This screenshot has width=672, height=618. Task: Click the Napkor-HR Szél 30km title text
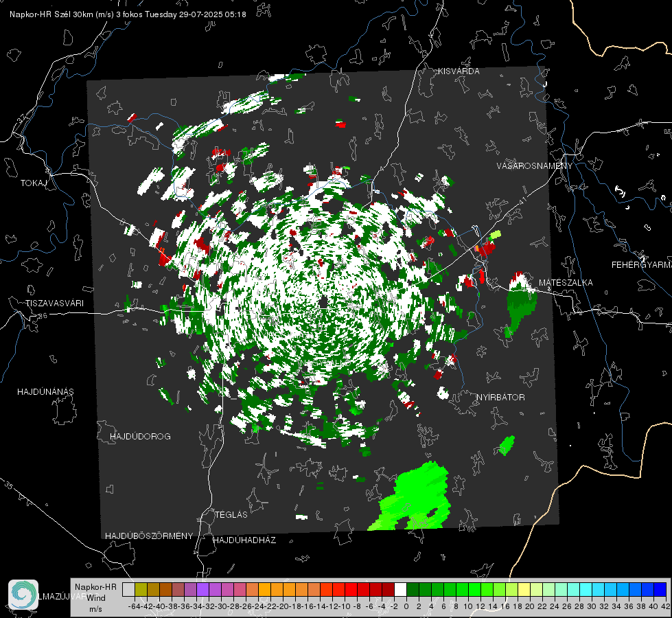128,14
